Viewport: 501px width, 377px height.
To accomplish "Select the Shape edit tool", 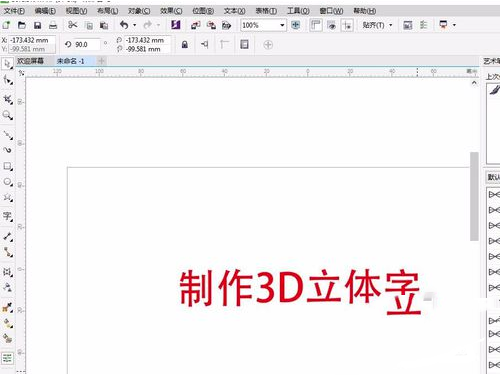I will (8, 80).
